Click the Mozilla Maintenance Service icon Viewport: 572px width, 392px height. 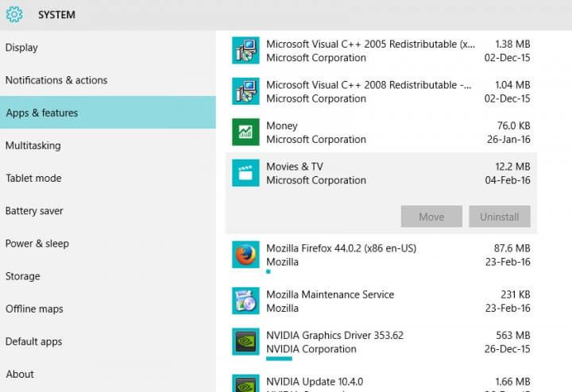tap(245, 301)
